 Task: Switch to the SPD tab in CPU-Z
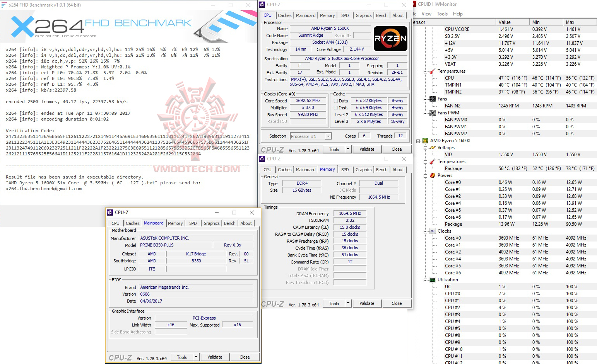tap(345, 15)
